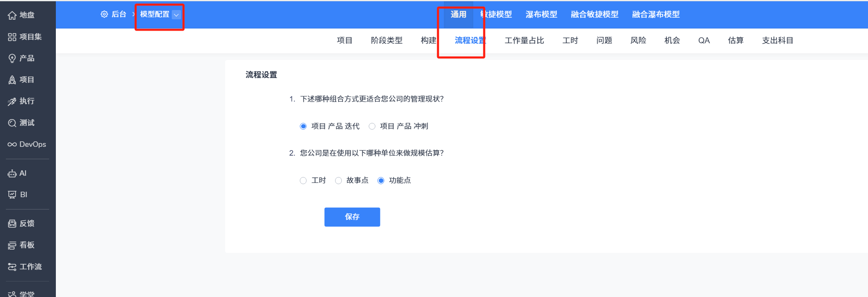Switch to the 通用 top tab

click(458, 14)
